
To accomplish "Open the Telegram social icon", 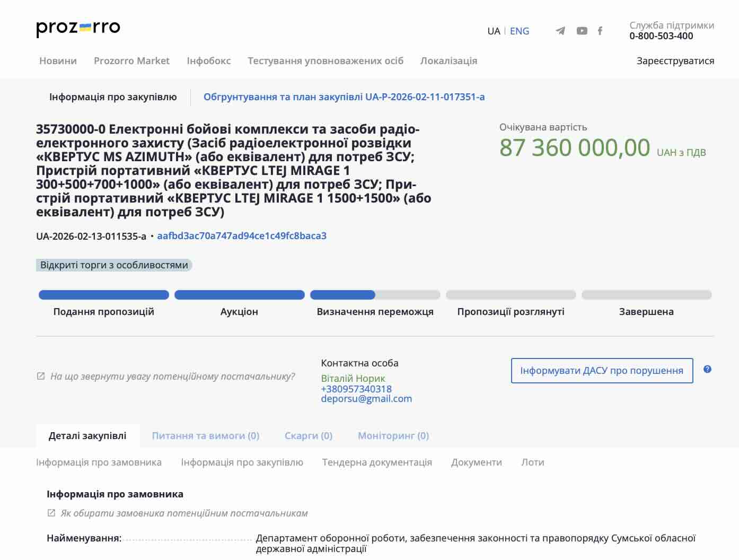I will (x=560, y=31).
